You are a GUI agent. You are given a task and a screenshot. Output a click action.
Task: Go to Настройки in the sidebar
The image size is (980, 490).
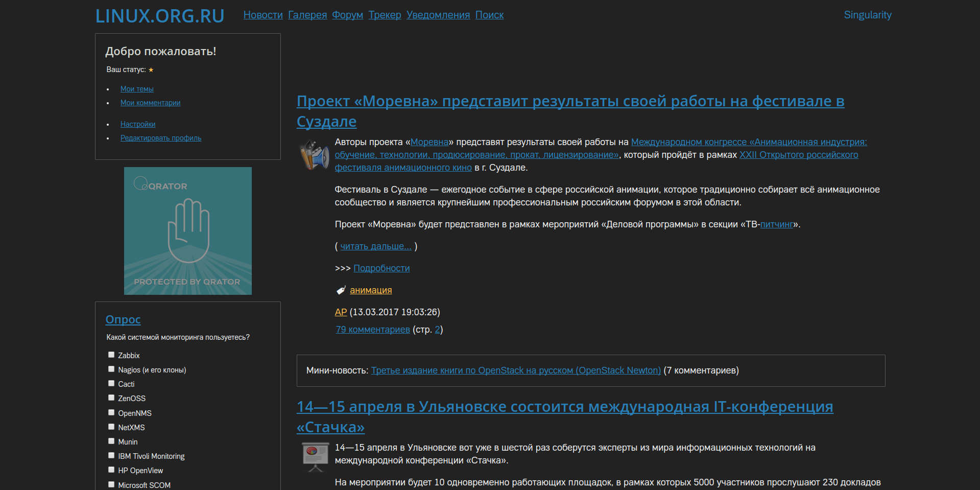(138, 124)
